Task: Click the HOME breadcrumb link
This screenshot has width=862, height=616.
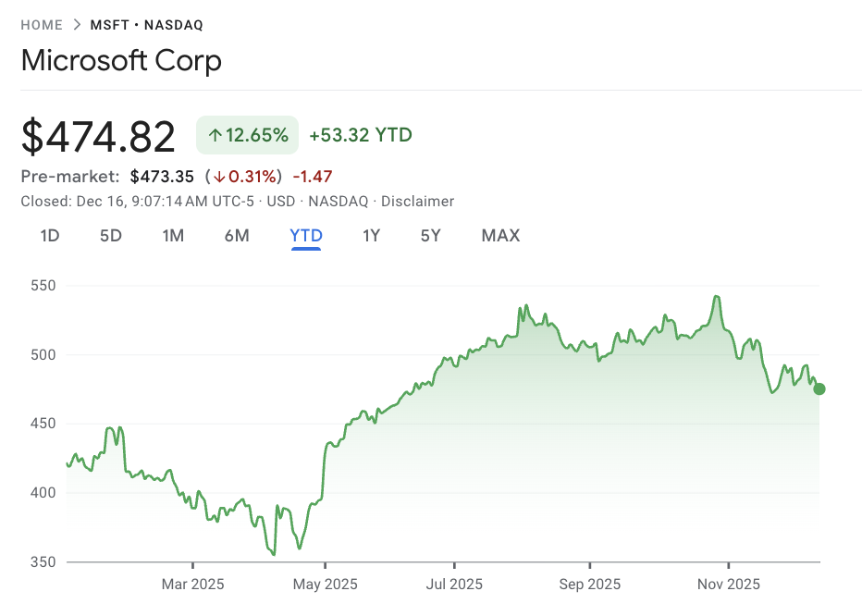Action: click(x=42, y=25)
